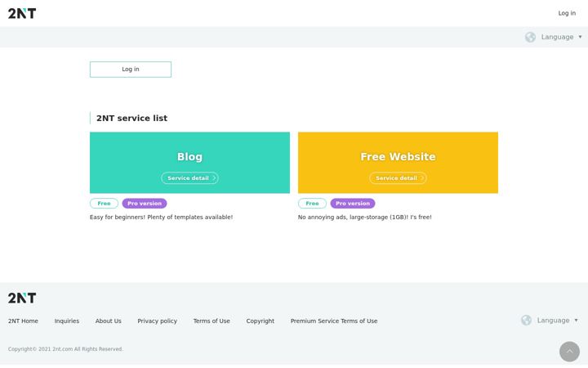Click the globe icon in the footer
The width and height of the screenshot is (588, 368).
coord(526,321)
